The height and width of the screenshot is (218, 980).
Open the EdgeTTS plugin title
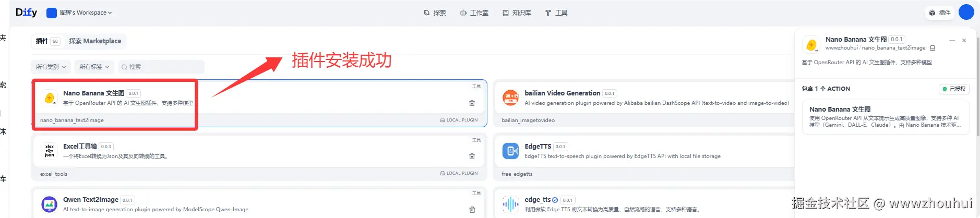tap(537, 146)
